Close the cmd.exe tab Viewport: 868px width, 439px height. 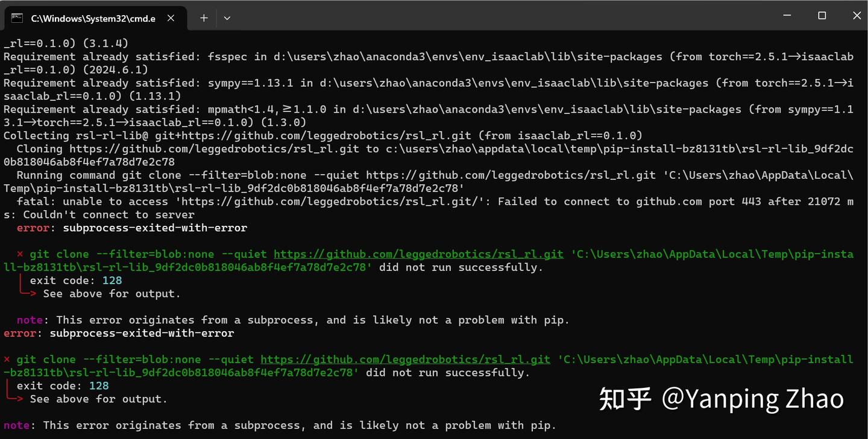(171, 18)
